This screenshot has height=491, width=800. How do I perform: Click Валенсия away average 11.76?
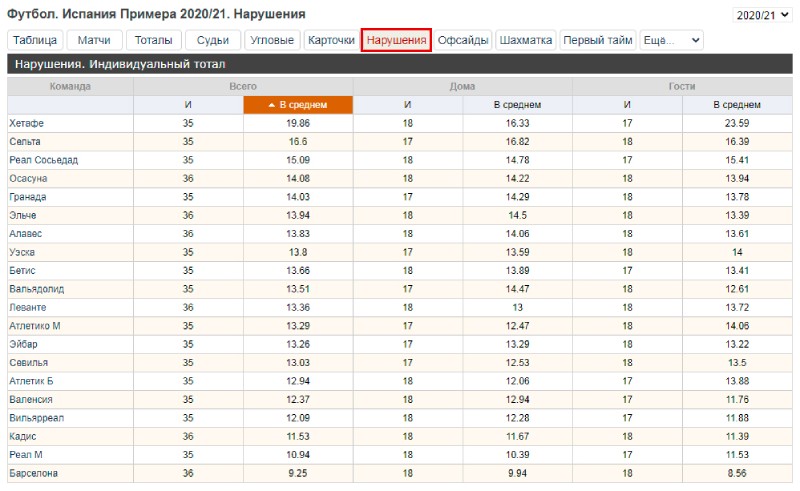coord(737,399)
